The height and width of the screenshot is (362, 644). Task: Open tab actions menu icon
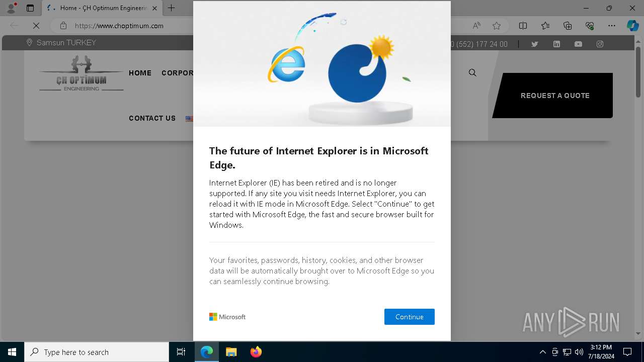coord(30,8)
